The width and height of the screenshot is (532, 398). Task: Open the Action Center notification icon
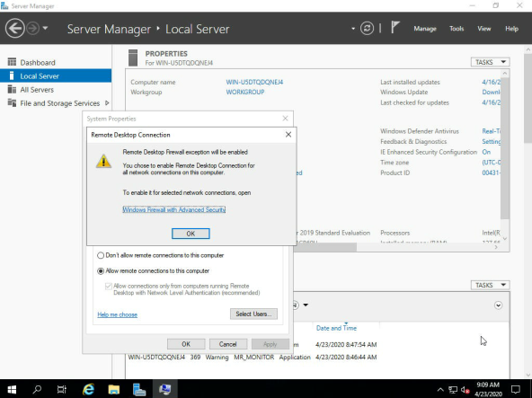(516, 389)
